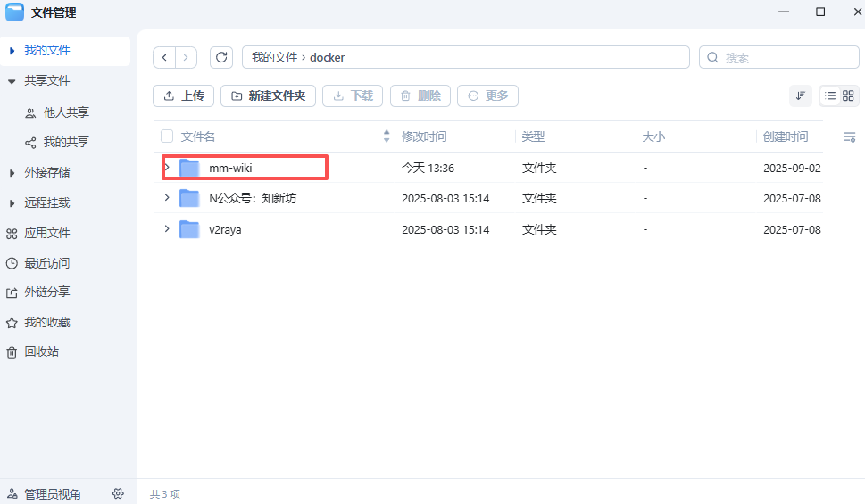Open 他人共享 in the sidebar
865x504 pixels.
coord(66,112)
